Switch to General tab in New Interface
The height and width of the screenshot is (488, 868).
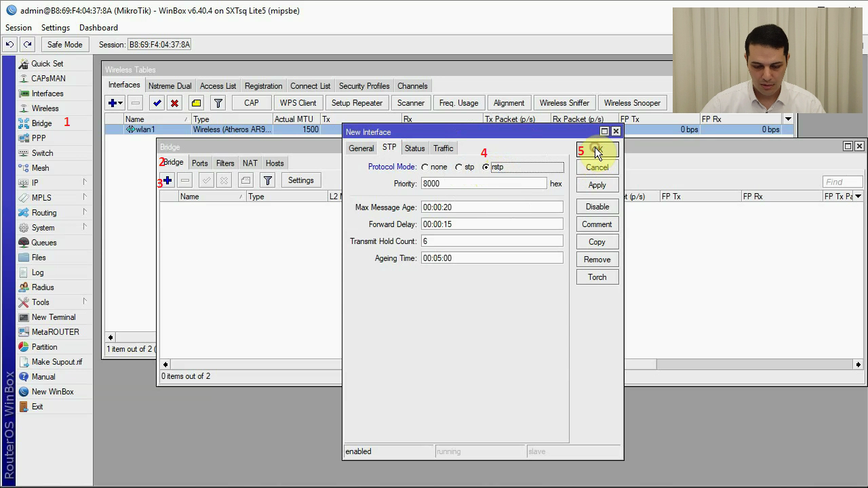tap(361, 148)
